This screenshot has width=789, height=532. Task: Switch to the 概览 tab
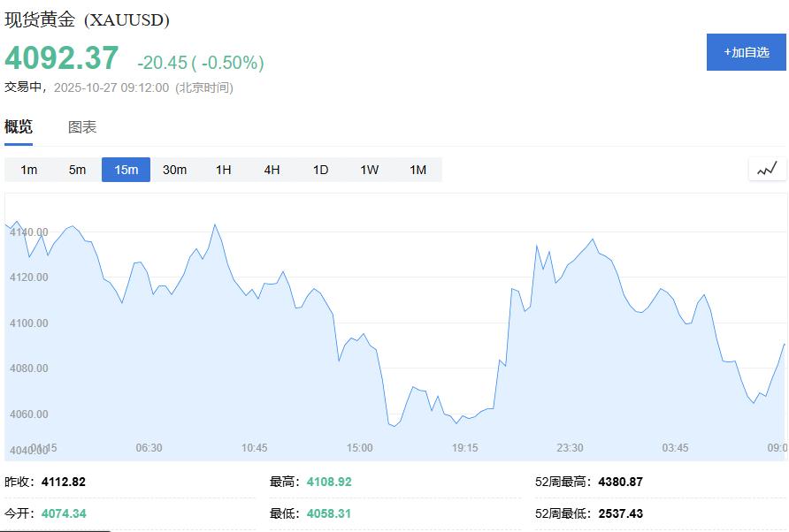pos(20,126)
